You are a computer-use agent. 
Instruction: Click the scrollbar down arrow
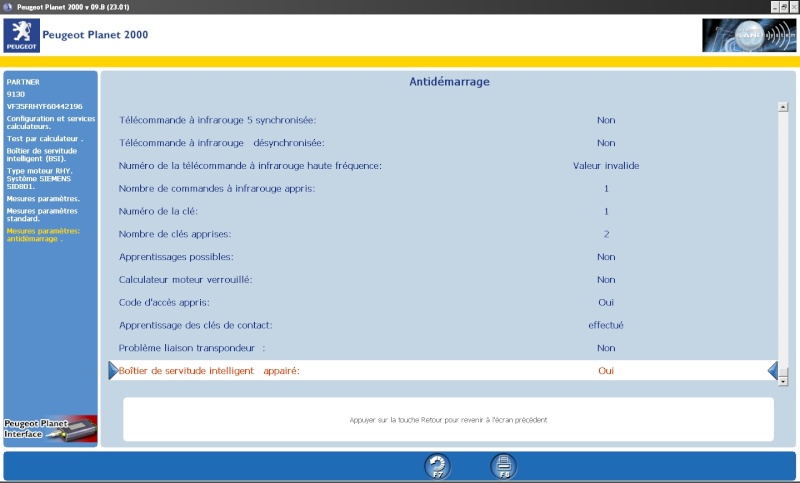click(783, 381)
